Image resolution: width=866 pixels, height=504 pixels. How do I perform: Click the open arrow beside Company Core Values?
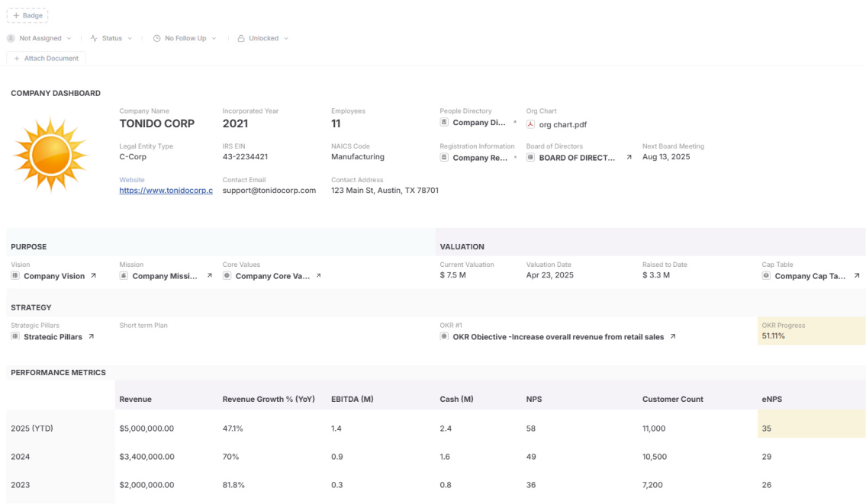319,275
